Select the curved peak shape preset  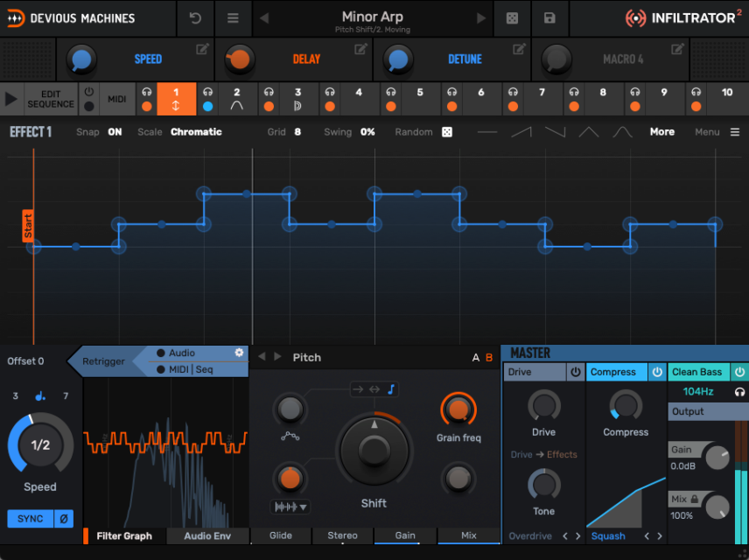coord(622,132)
